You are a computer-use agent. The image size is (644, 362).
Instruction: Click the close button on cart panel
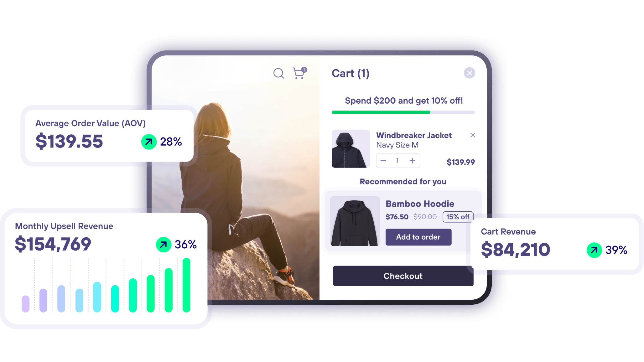pyautogui.click(x=470, y=73)
